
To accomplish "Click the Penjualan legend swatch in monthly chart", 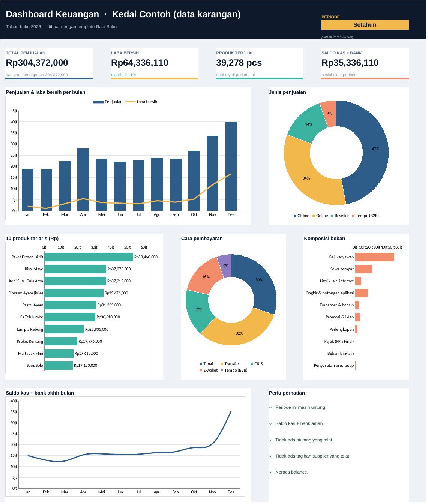I will 99,102.
